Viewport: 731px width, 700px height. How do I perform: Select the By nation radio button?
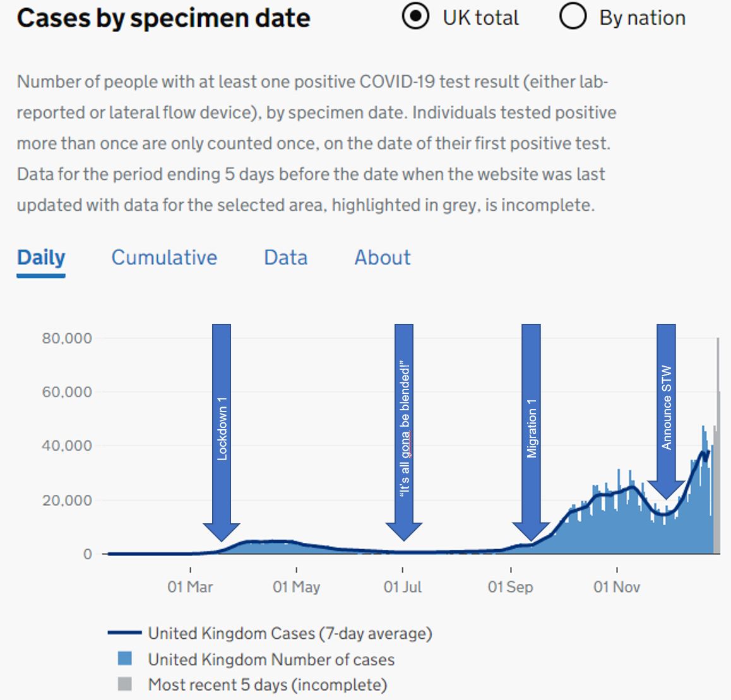573,17
